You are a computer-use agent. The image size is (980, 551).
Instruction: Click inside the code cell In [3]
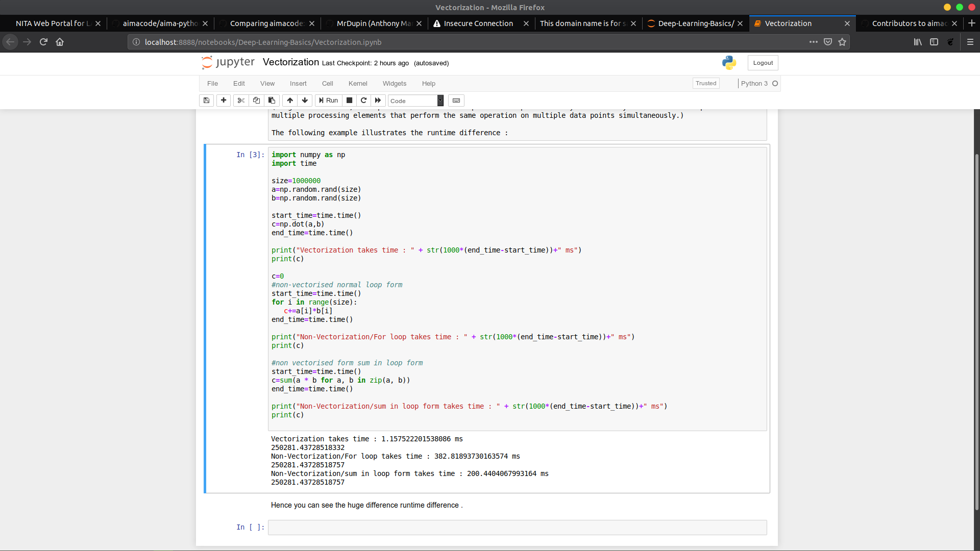pos(517,289)
